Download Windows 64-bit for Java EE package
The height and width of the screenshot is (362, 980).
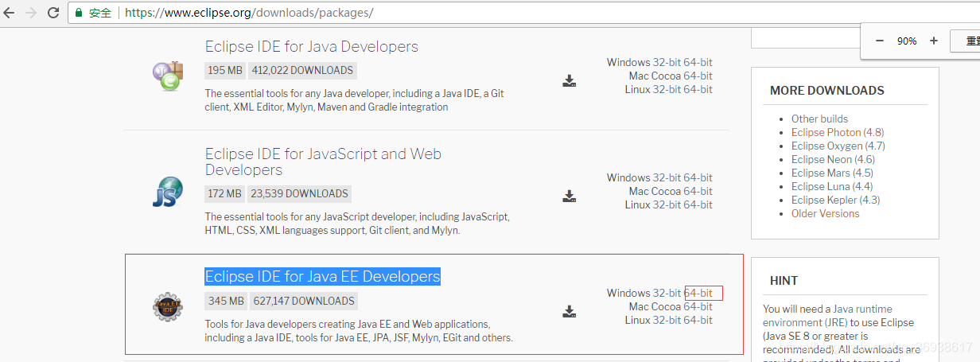coord(698,293)
